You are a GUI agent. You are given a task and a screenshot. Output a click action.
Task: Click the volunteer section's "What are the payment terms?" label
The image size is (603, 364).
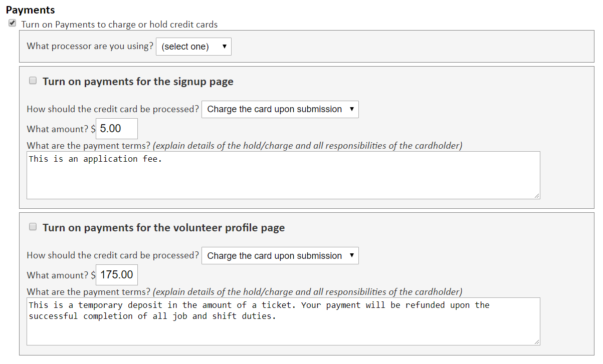tap(88, 291)
